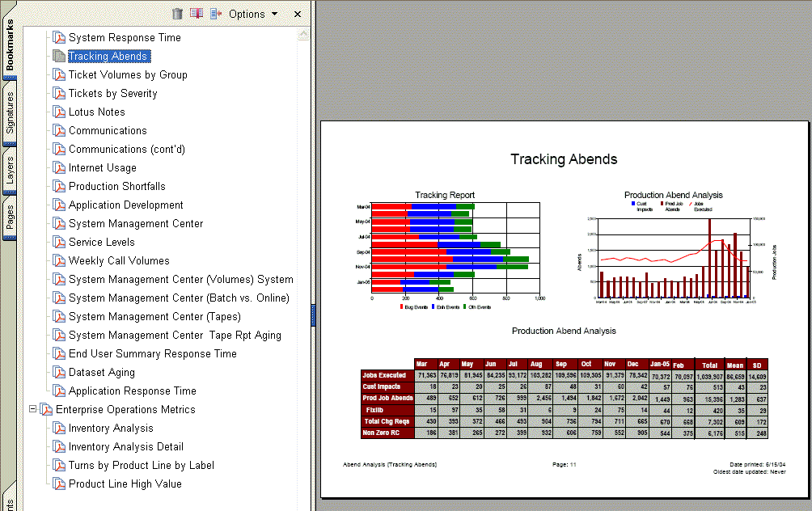812x511 pixels.
Task: Click the navigation pane splitter handle
Action: pos(313,315)
